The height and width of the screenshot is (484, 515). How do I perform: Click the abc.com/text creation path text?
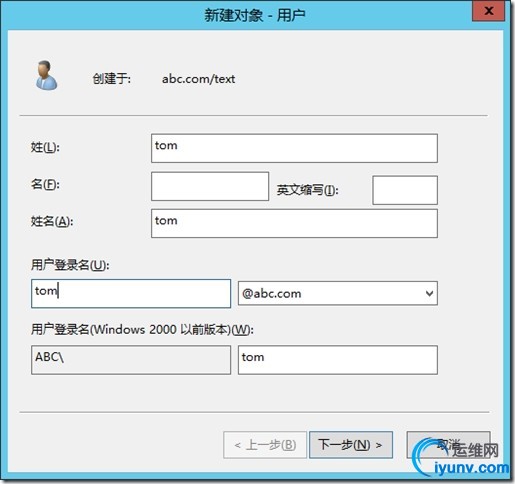(x=199, y=79)
